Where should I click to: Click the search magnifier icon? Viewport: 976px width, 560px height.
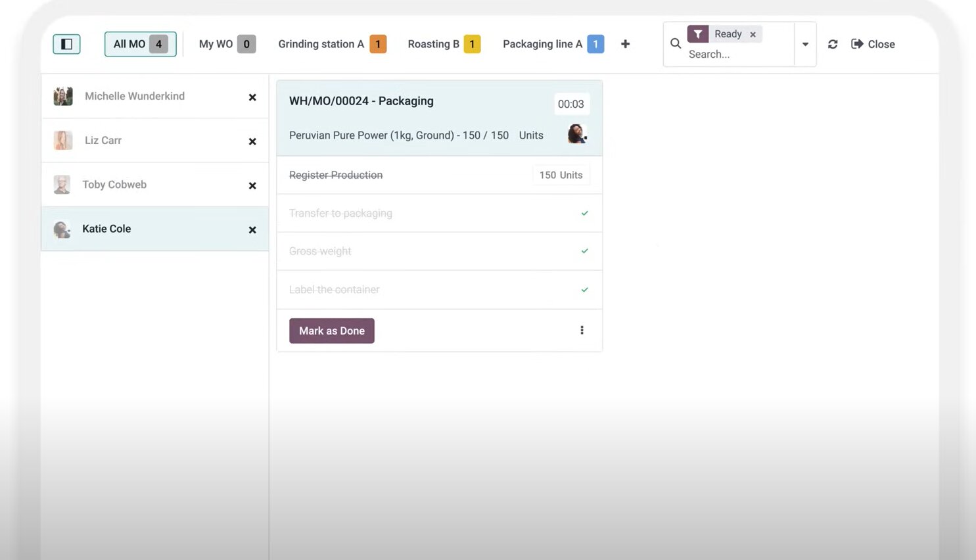tap(675, 44)
